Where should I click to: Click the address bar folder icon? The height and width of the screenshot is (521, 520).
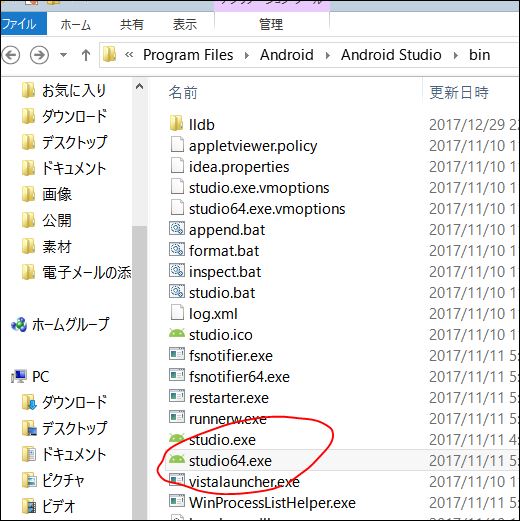[x=109, y=54]
